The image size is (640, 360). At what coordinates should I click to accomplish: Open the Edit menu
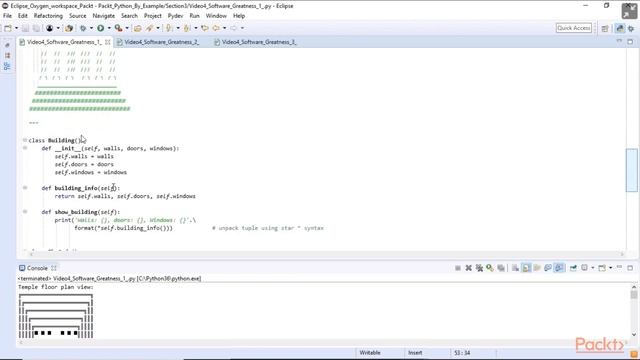point(22,16)
